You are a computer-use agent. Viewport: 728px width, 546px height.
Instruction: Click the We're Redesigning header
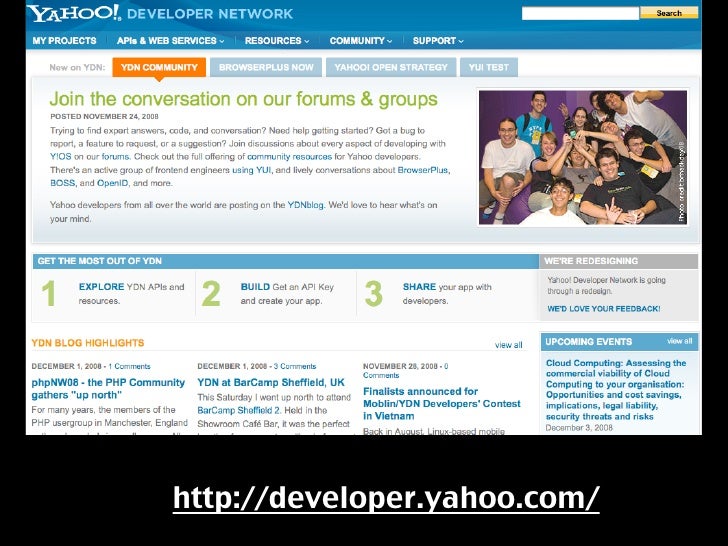click(x=618, y=261)
